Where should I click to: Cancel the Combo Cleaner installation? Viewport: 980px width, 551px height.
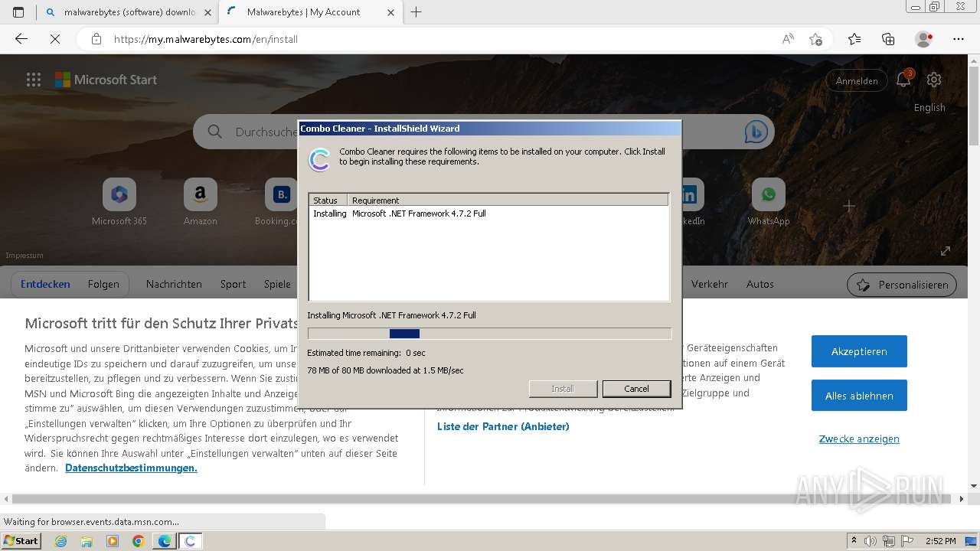pos(636,389)
